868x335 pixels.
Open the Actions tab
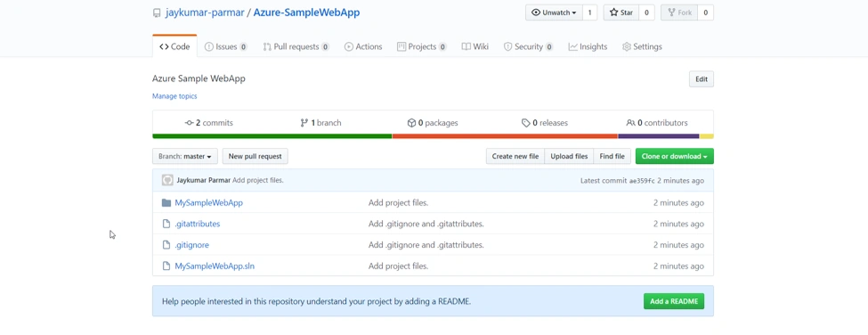(363, 46)
